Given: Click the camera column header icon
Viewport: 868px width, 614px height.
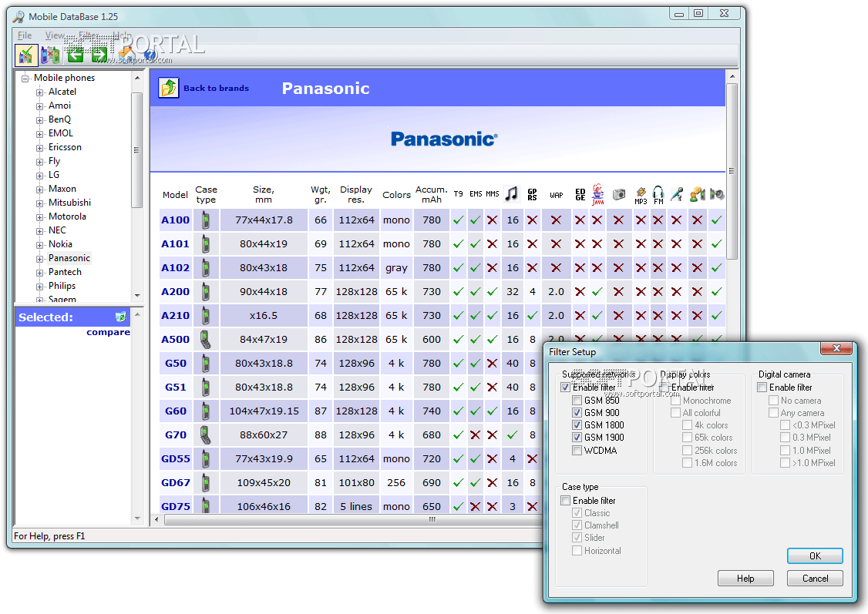Looking at the screenshot, I should 619,194.
